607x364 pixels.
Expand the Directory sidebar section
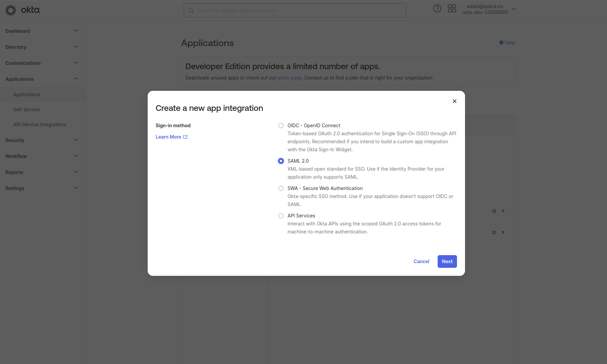pos(43,47)
